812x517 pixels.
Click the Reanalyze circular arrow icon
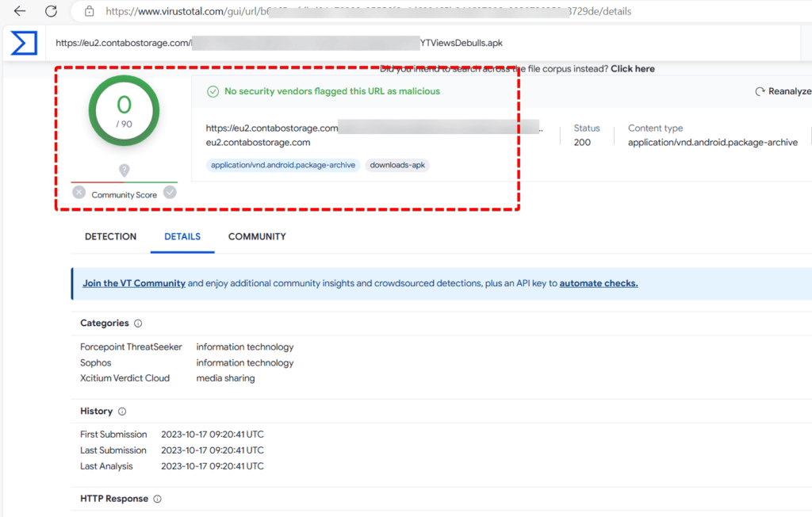click(760, 91)
